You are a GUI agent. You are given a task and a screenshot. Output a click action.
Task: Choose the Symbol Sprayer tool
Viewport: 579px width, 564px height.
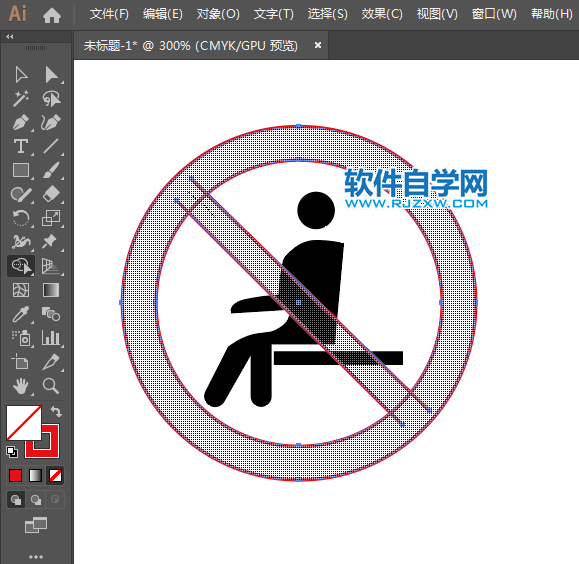tap(21, 338)
